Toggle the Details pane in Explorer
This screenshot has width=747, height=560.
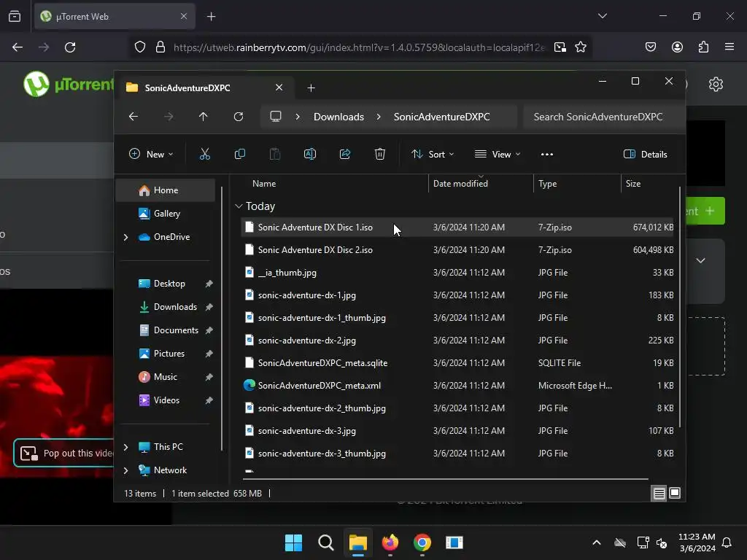coord(645,154)
